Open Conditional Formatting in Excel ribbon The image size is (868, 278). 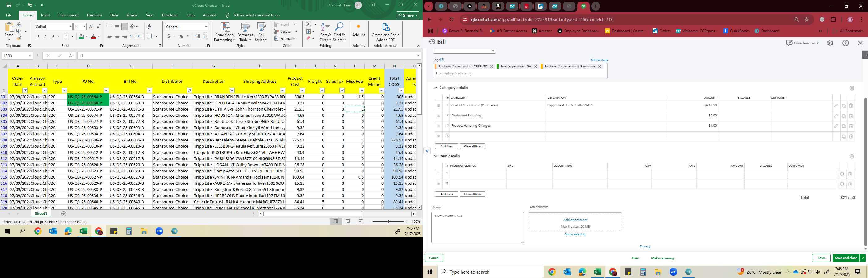(225, 32)
